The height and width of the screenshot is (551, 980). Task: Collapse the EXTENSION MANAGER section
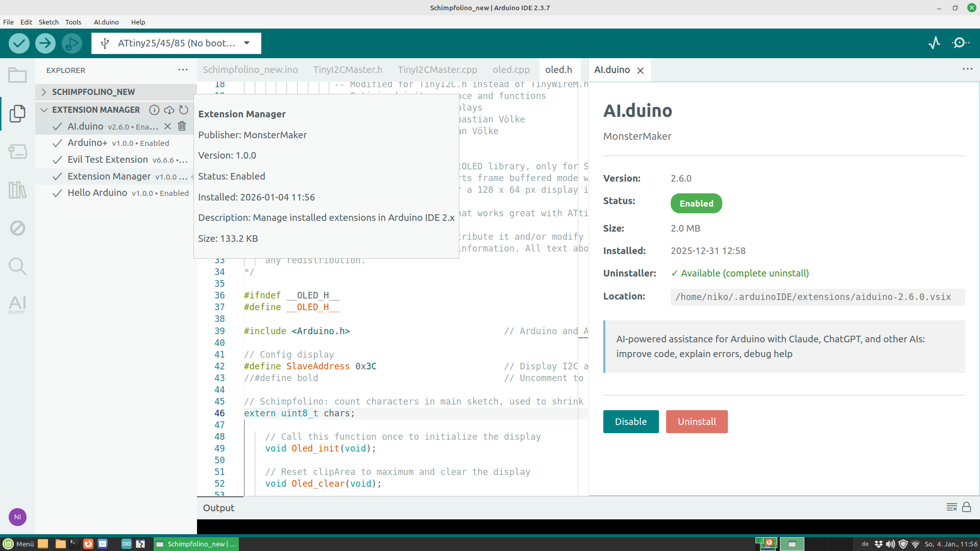coord(44,110)
